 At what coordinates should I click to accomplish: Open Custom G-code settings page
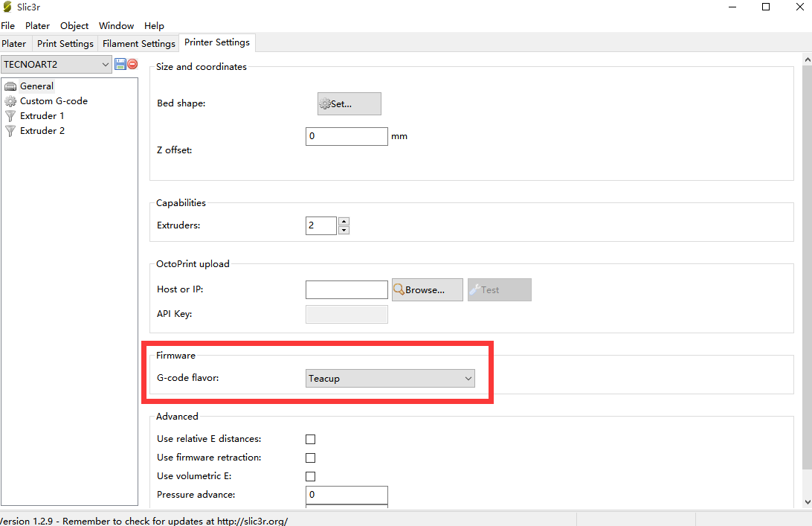click(54, 101)
